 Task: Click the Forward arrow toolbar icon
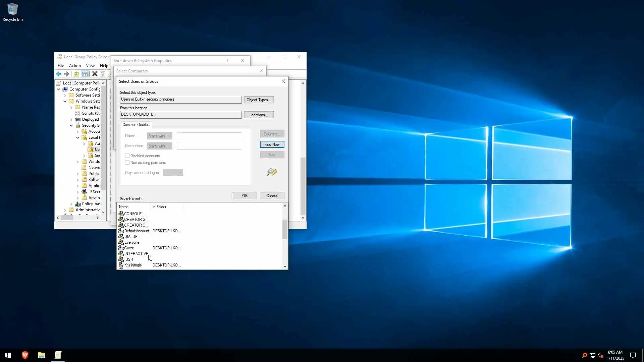[x=66, y=74]
